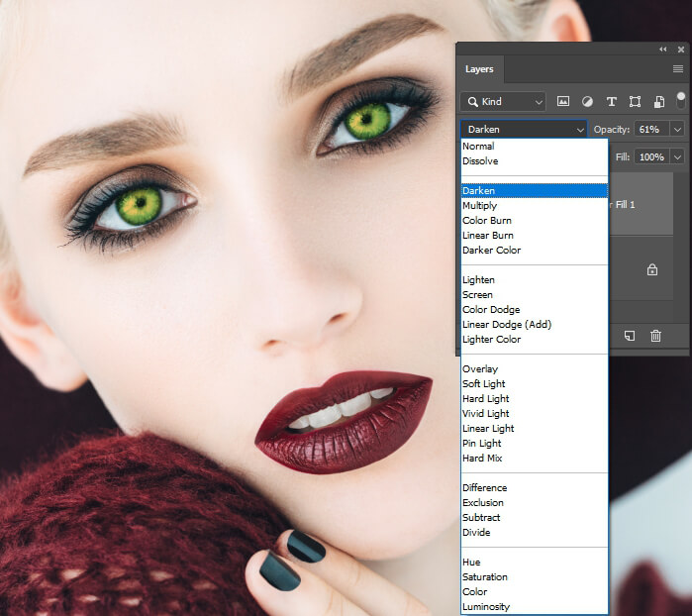The image size is (692, 616).
Task: Choose Dissolve blend mode
Action: pos(535,161)
